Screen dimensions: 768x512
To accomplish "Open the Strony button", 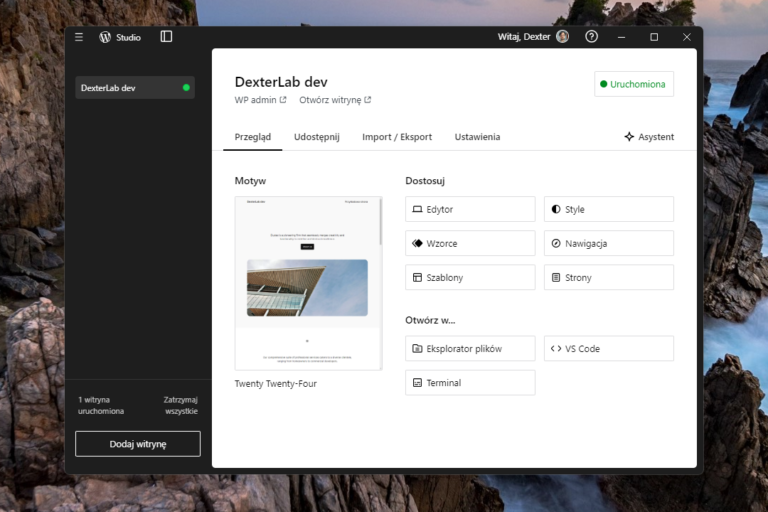I will tap(609, 277).
